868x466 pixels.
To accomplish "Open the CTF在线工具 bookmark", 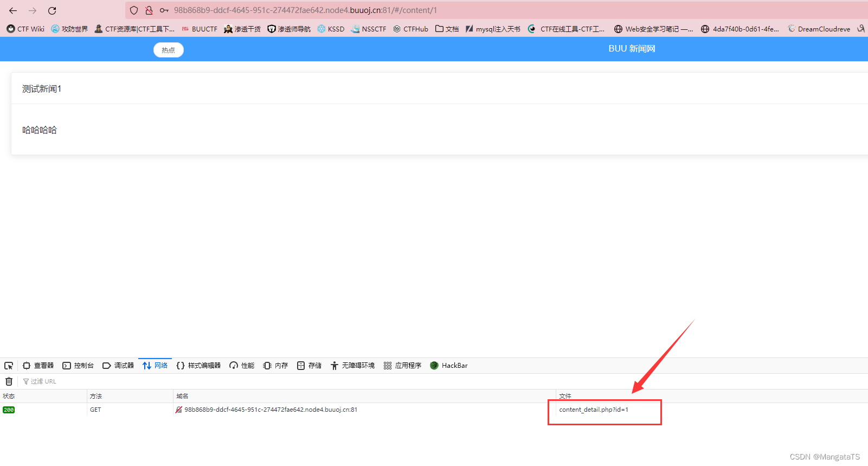I will click(567, 29).
